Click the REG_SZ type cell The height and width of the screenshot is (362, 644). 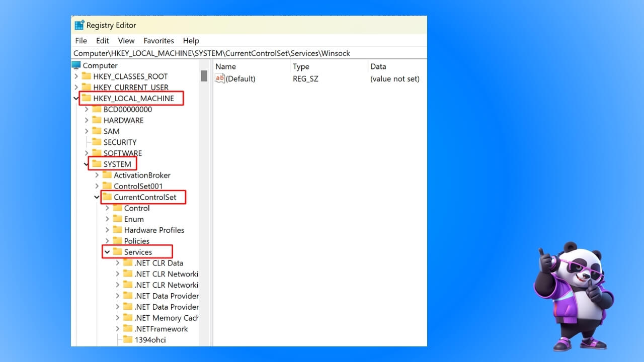(305, 78)
